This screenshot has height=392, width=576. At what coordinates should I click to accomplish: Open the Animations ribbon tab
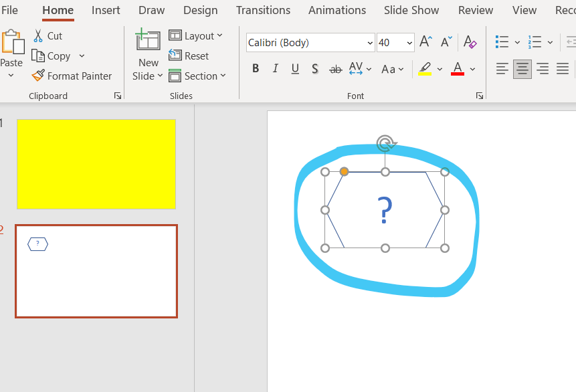pos(337,10)
